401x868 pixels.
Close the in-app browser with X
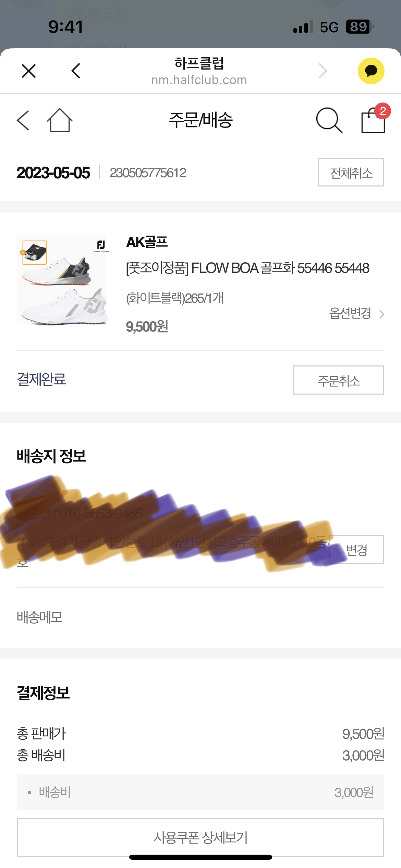click(x=29, y=71)
